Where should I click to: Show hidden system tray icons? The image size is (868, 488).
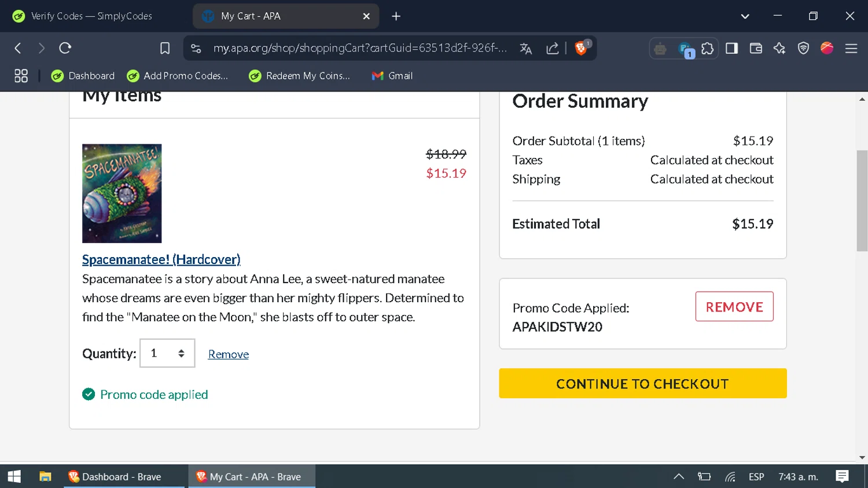pos(679,476)
